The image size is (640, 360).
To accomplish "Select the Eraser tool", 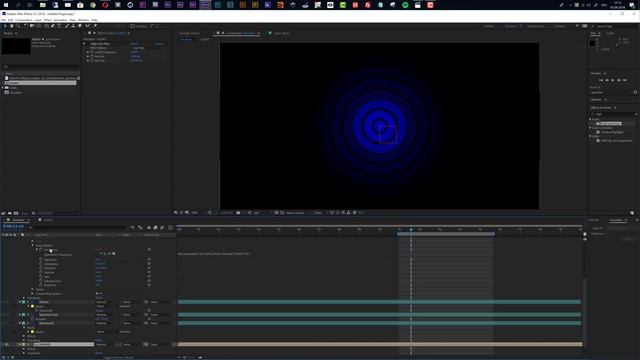I will coord(80,26).
